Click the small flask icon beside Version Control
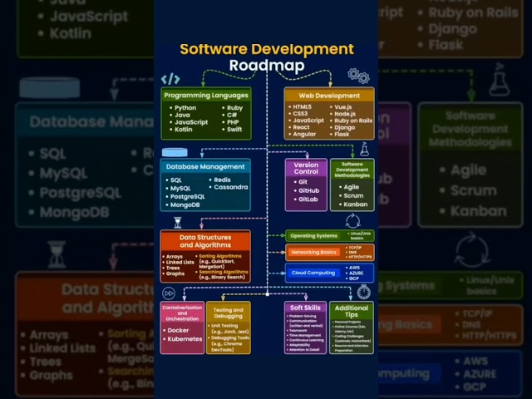The width and height of the screenshot is (532, 399). coord(364,150)
